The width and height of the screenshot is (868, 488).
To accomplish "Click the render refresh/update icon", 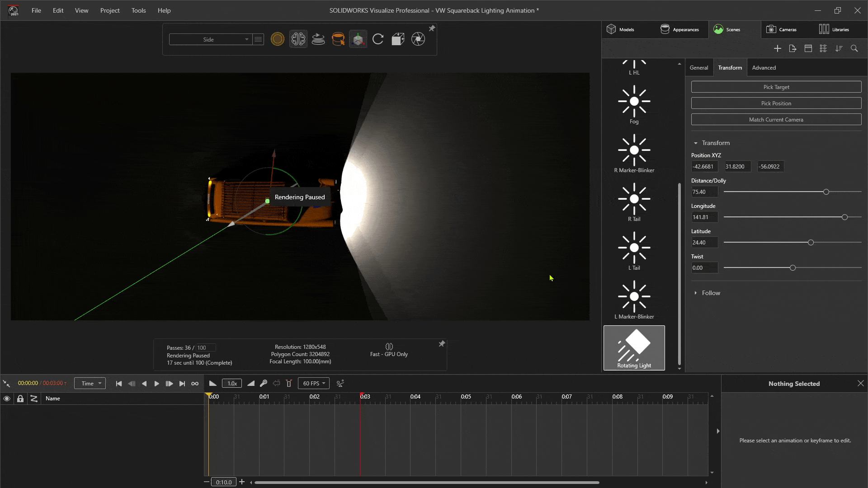I will click(377, 39).
